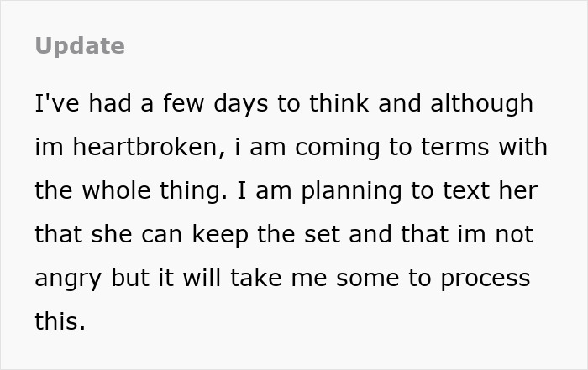Click the opening word 'I've'
Screen dimensions: 588x370
tap(55, 103)
